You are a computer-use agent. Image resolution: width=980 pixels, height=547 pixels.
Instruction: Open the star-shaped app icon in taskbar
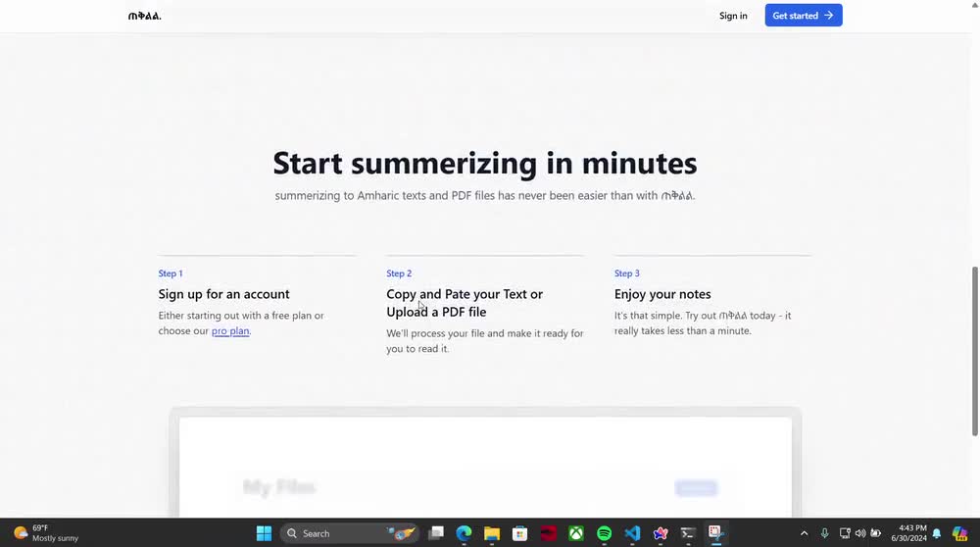click(661, 533)
